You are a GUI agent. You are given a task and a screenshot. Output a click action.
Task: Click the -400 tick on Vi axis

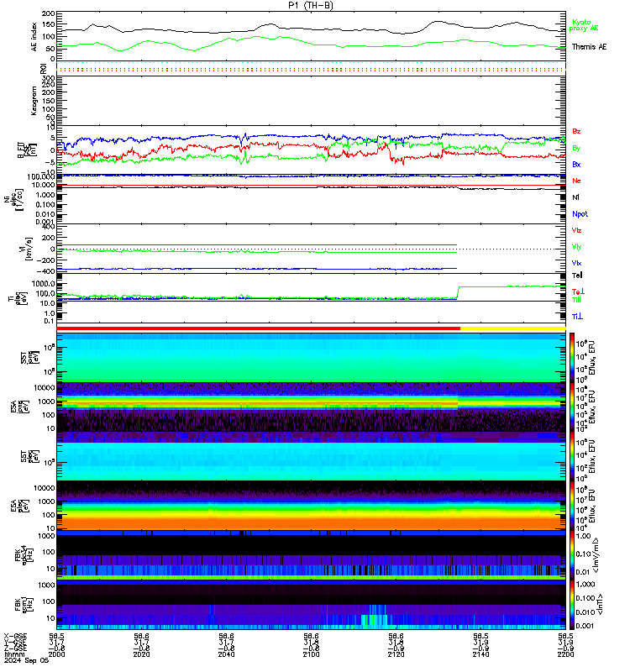pos(47,271)
